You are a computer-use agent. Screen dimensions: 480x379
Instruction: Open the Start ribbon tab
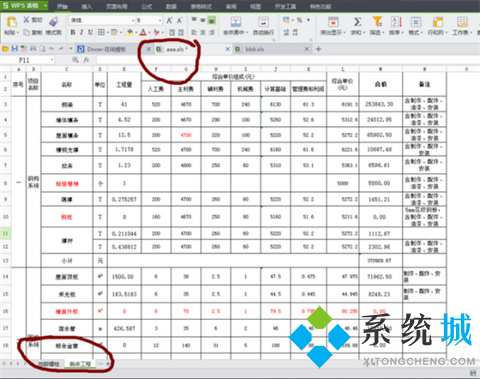click(62, 6)
